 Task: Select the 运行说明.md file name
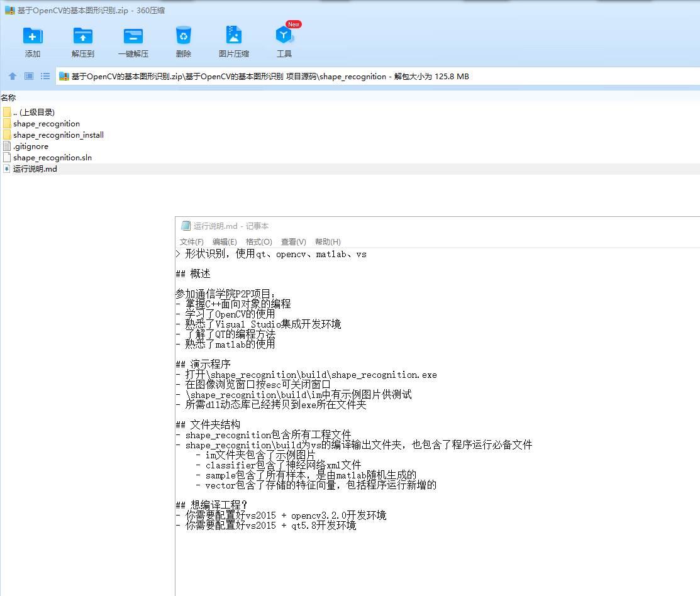(x=35, y=168)
